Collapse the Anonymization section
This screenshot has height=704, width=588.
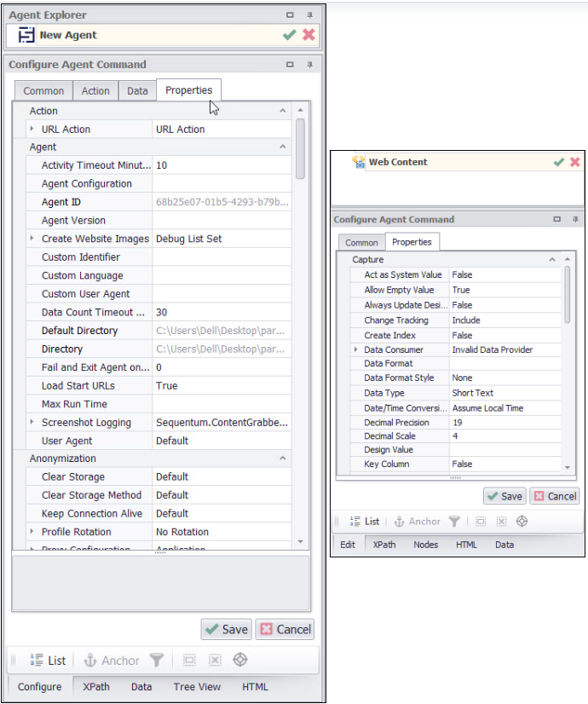pos(282,459)
